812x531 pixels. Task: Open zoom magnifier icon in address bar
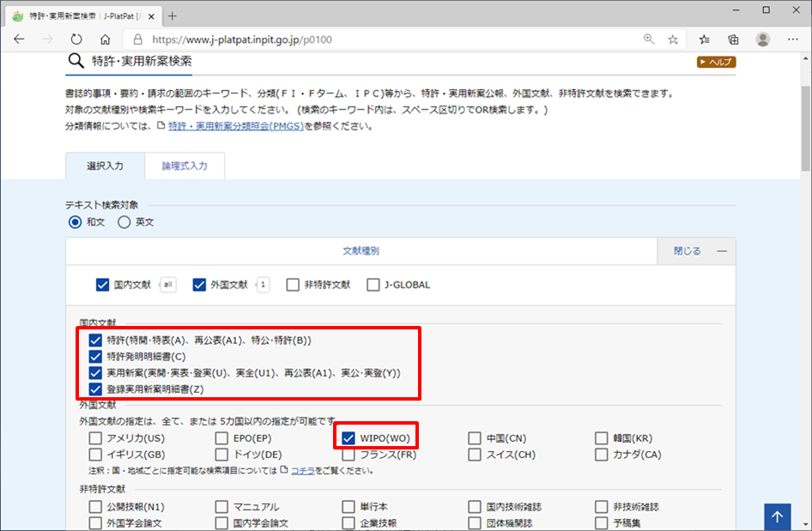649,39
